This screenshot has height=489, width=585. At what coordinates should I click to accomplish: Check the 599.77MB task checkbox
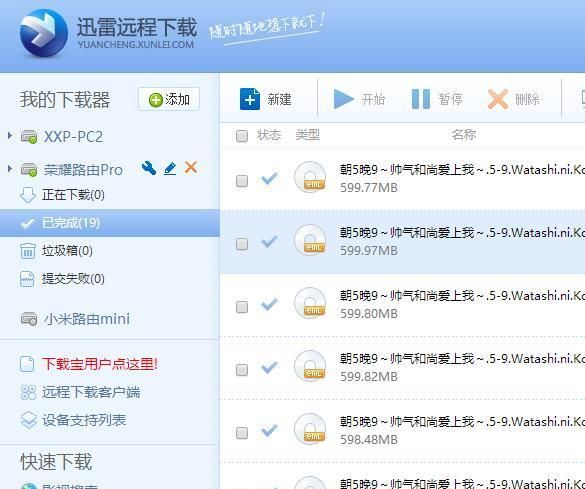click(242, 181)
